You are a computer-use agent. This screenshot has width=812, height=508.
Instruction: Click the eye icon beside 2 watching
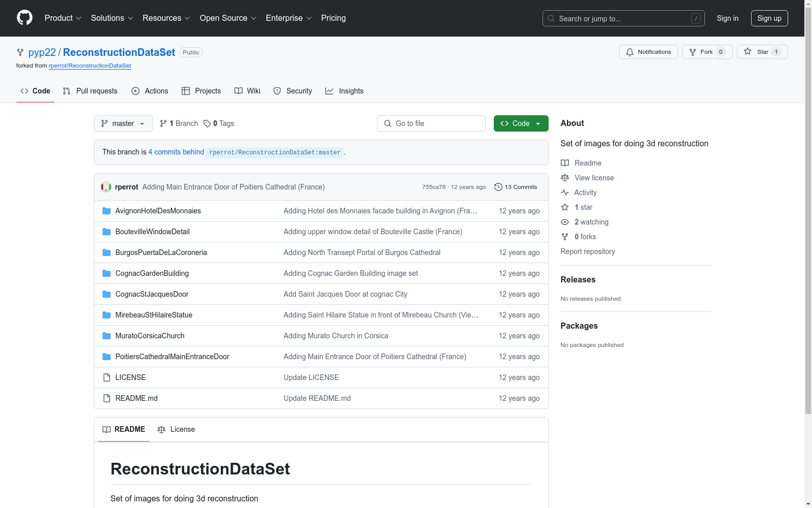(565, 222)
